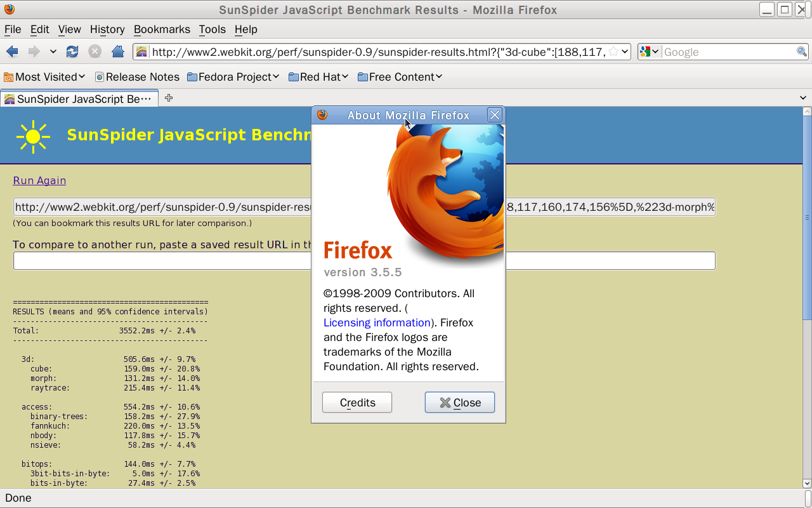Image resolution: width=812 pixels, height=508 pixels.
Task: Click the SunSpider sun logo
Action: click(x=33, y=136)
